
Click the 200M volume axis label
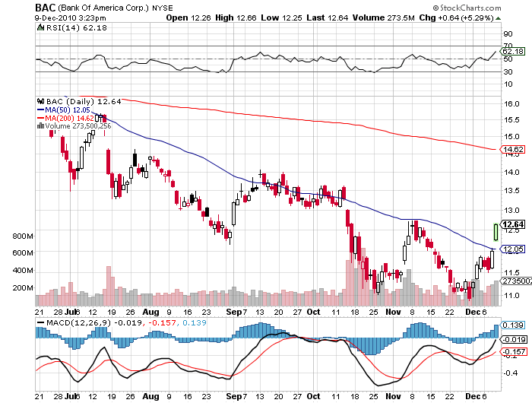[x=23, y=288]
